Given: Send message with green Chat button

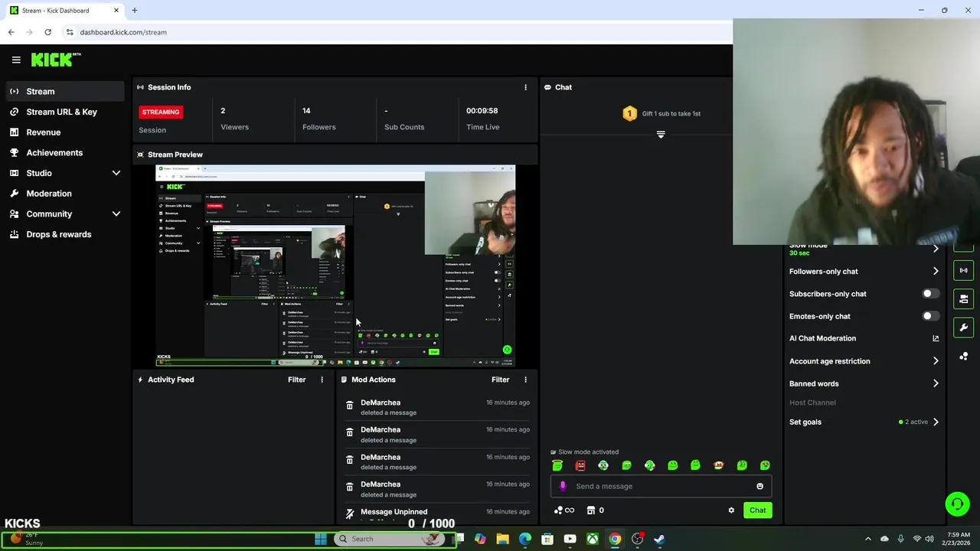Looking at the screenshot, I should click(757, 510).
